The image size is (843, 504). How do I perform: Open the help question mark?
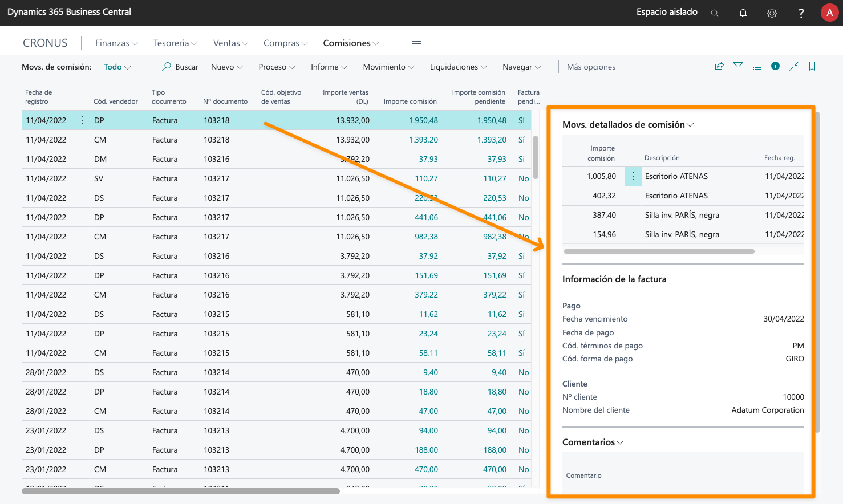(801, 13)
